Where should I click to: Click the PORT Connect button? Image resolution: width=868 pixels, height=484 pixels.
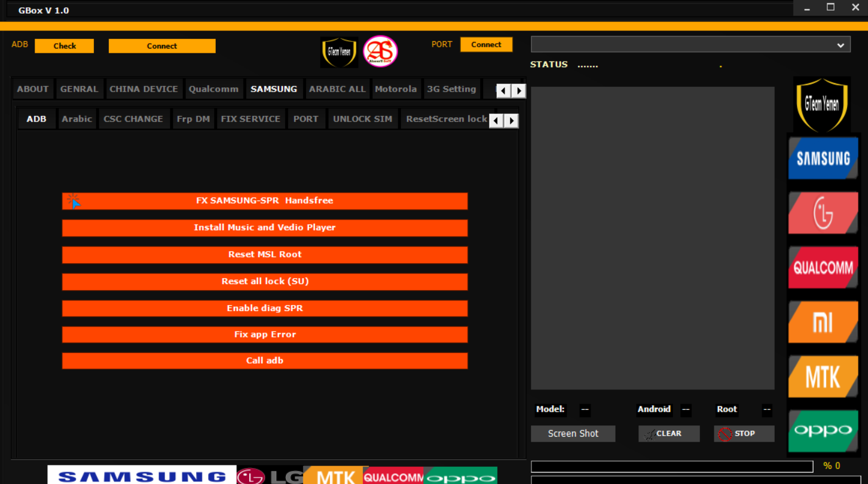coord(486,45)
